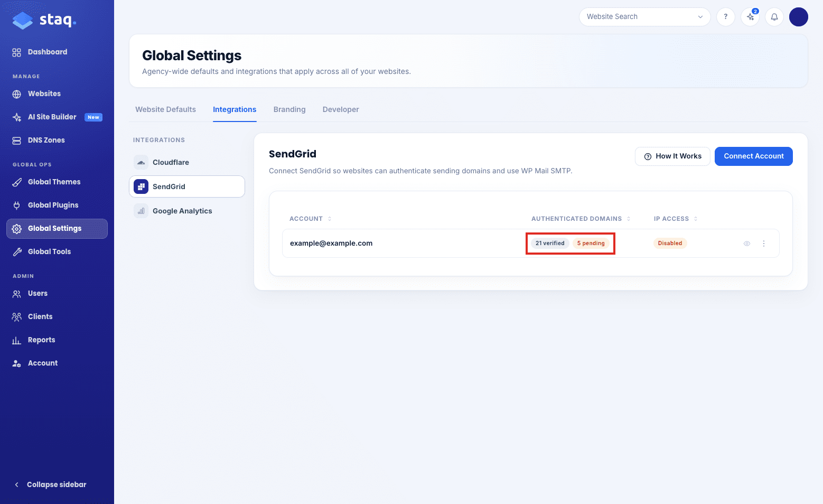Switch to Branding tab
The height and width of the screenshot is (504, 823).
click(x=289, y=109)
